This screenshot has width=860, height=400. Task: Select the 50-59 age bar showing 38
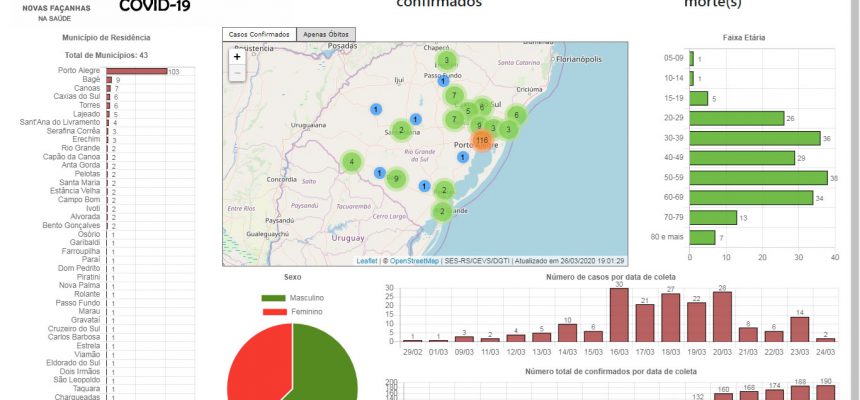(x=759, y=178)
